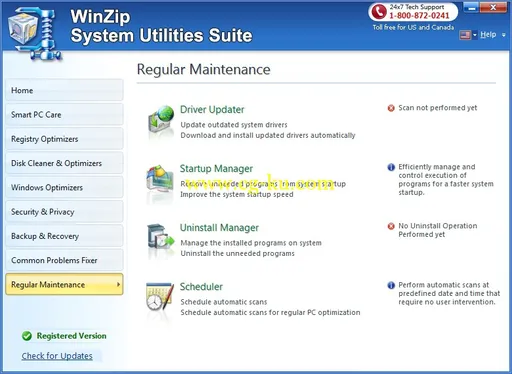
Task: Open the Uninstall Manager link
Action: tap(219, 228)
